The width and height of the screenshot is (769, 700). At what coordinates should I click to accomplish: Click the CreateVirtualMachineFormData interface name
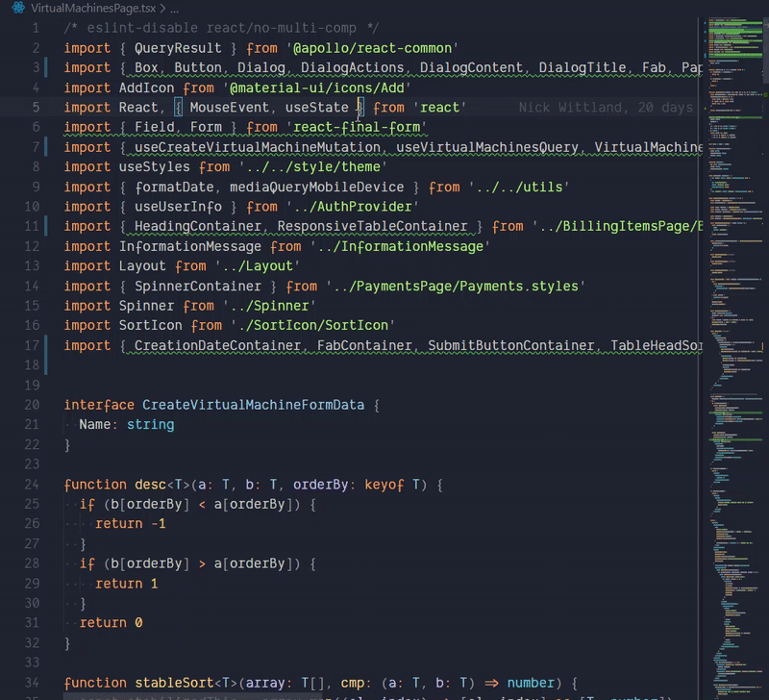tap(253, 405)
